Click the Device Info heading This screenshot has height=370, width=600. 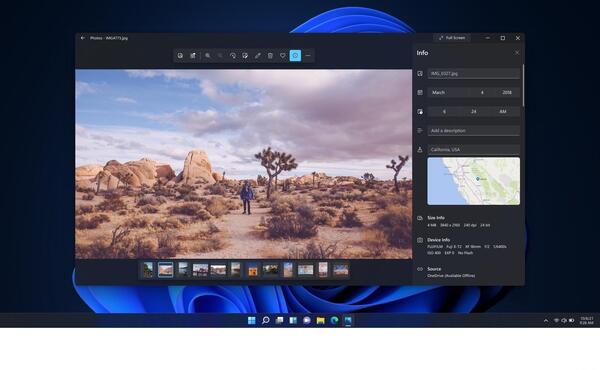(x=439, y=240)
